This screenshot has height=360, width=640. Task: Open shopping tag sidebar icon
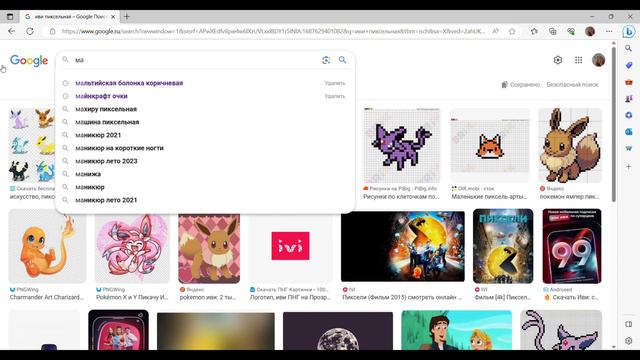[x=629, y=65]
